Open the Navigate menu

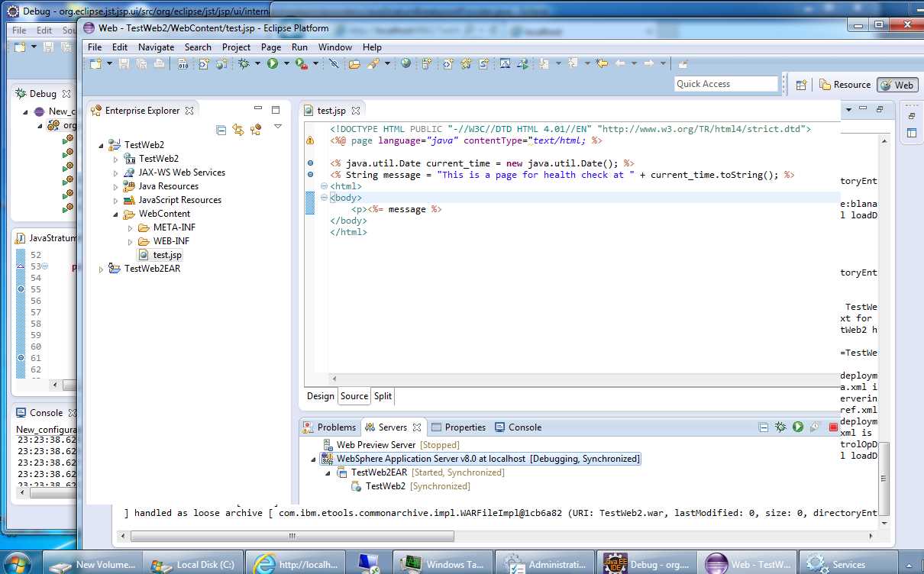[x=156, y=47]
